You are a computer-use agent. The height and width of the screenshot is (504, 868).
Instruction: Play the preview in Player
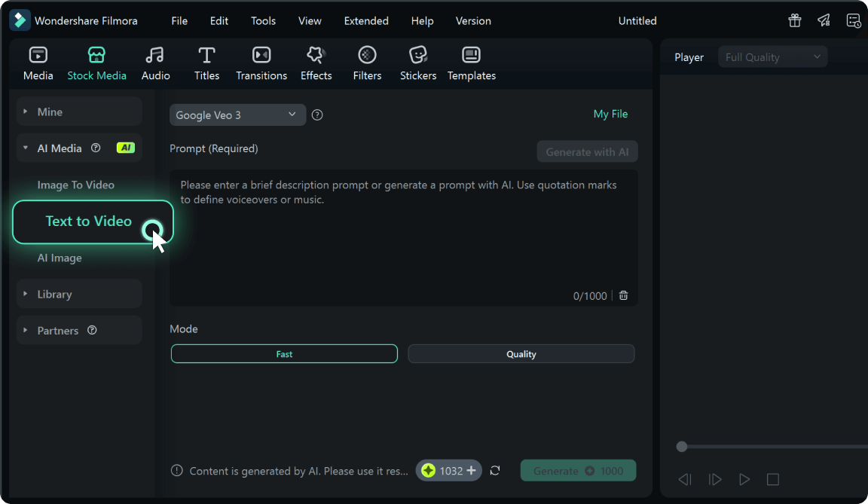point(744,479)
